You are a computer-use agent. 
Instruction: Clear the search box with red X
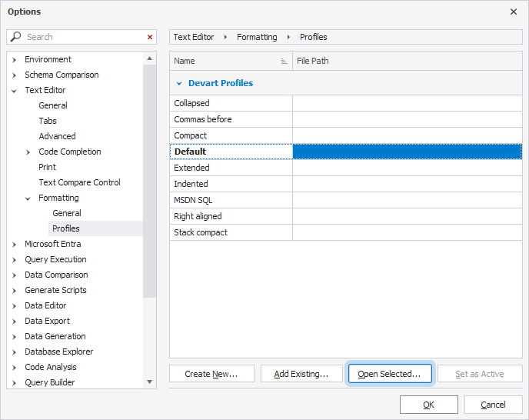click(150, 37)
